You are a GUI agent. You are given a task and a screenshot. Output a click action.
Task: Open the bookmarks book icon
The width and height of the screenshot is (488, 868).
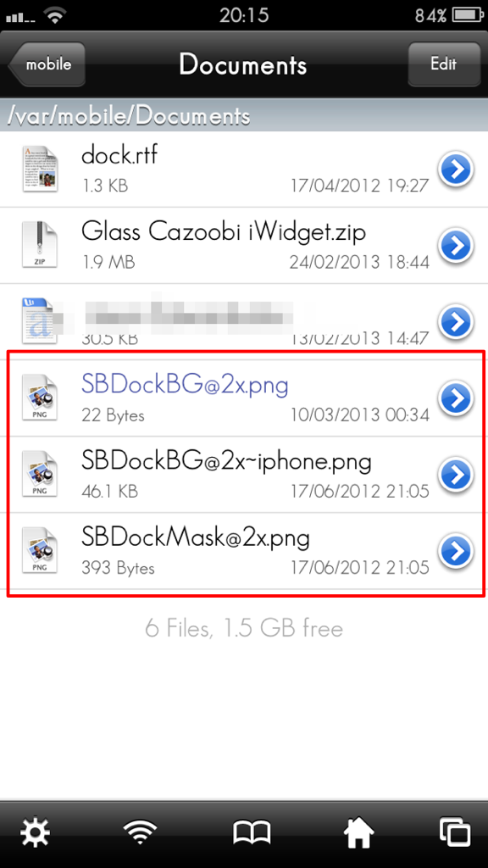[x=252, y=832]
